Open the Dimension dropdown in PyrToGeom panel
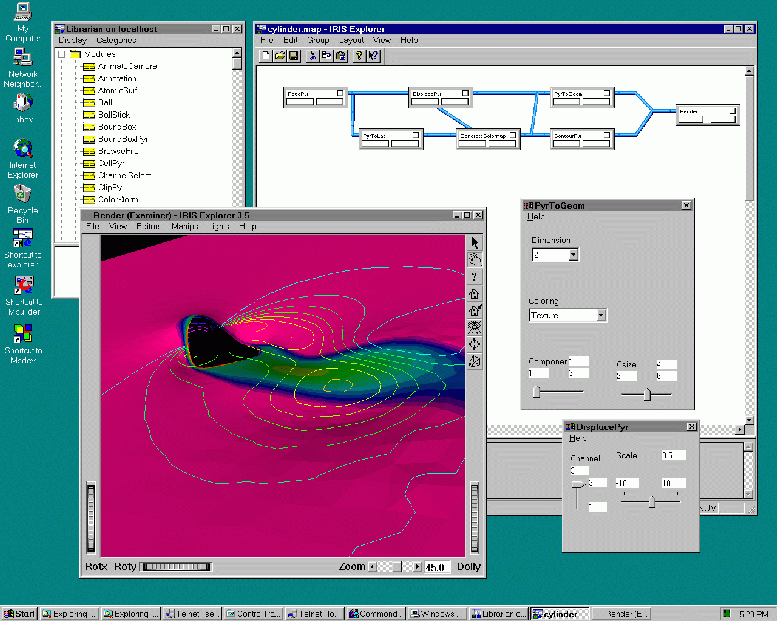The width and height of the screenshot is (777, 621). 573,255
